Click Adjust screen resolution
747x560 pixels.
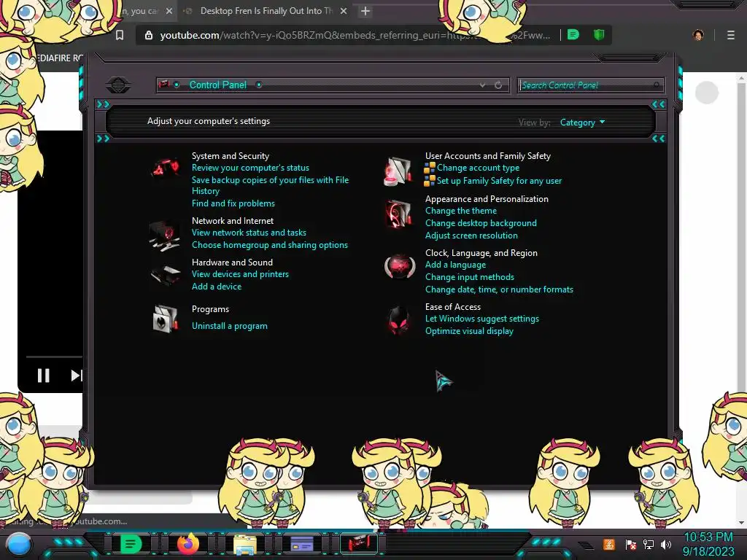[x=472, y=236]
